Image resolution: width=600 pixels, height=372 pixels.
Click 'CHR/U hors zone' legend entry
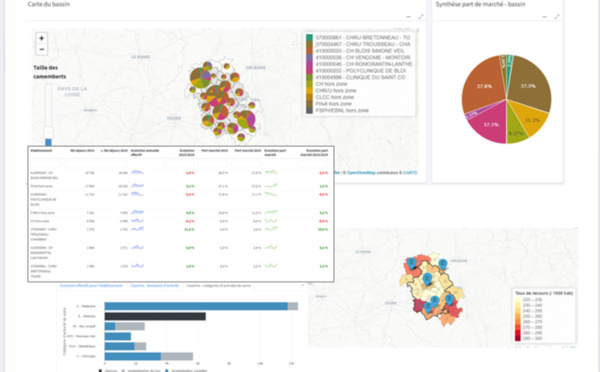pyautogui.click(x=336, y=91)
